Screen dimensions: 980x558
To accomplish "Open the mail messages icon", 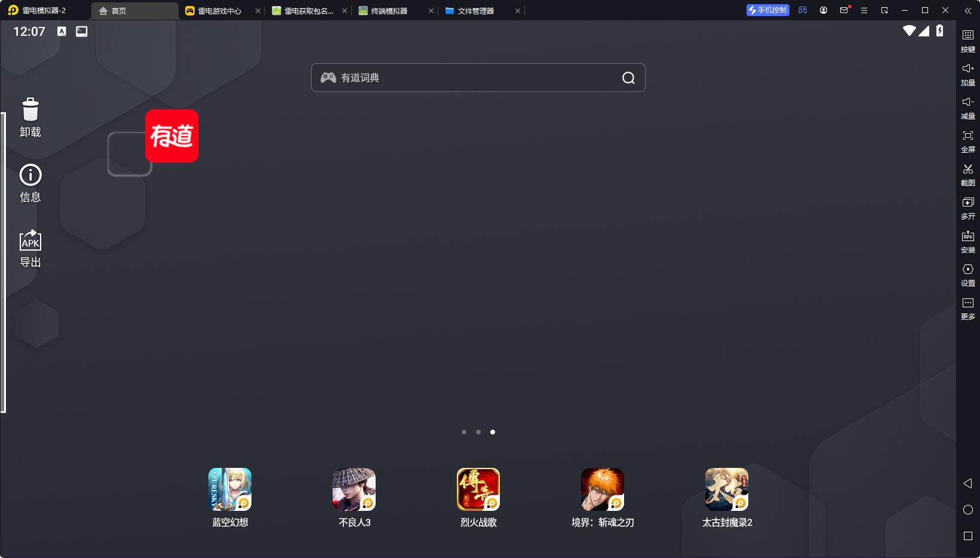I will pyautogui.click(x=844, y=10).
